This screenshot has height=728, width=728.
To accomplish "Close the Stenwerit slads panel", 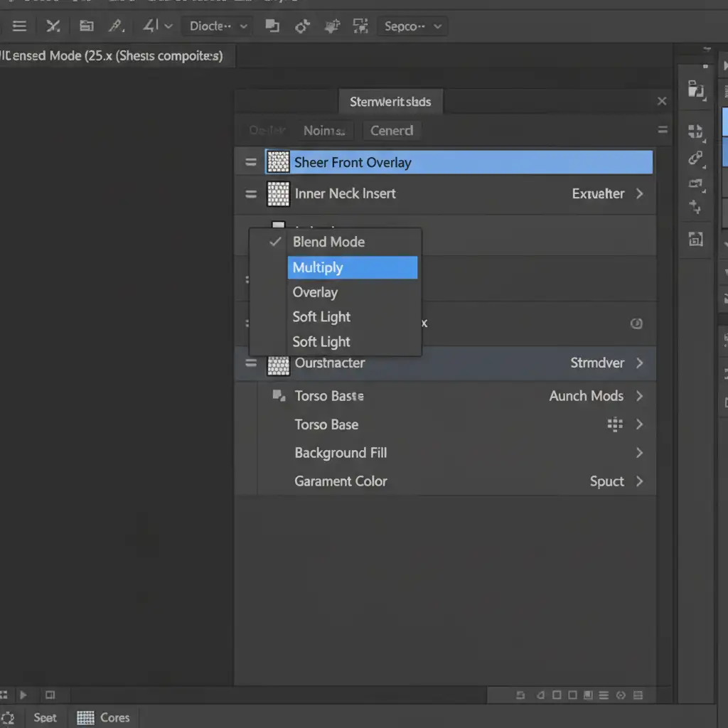I will point(662,102).
